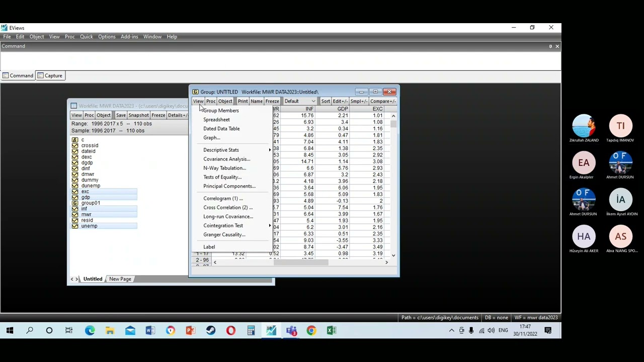Image resolution: width=644 pixels, height=362 pixels.
Task: Open Steam from the taskbar
Action: [211, 330]
